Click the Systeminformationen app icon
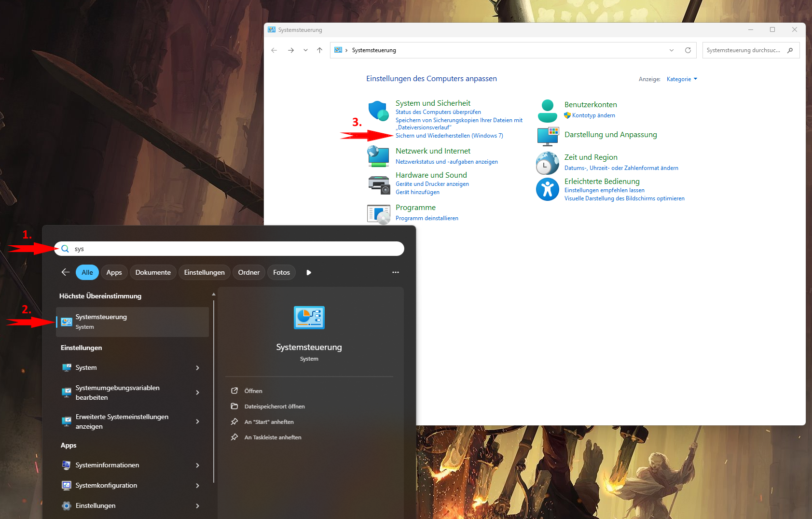812x519 pixels. point(67,465)
